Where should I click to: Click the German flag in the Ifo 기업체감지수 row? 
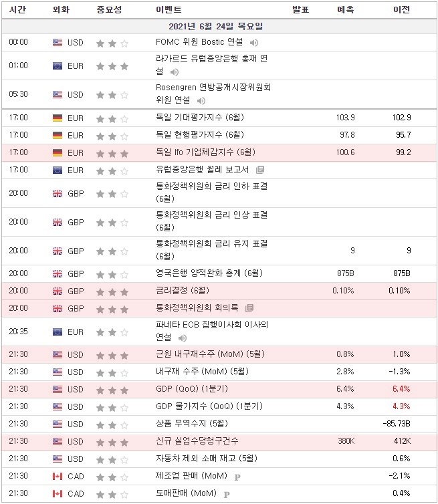[x=58, y=152]
